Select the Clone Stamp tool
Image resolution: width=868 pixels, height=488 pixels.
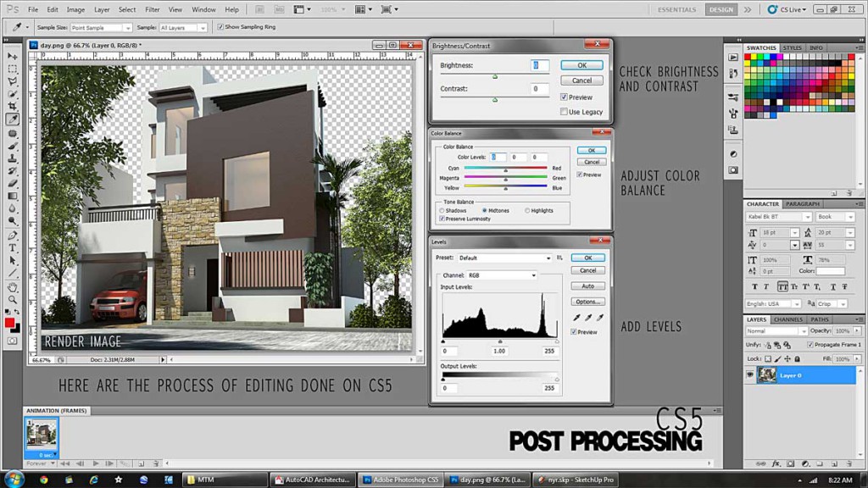12,158
